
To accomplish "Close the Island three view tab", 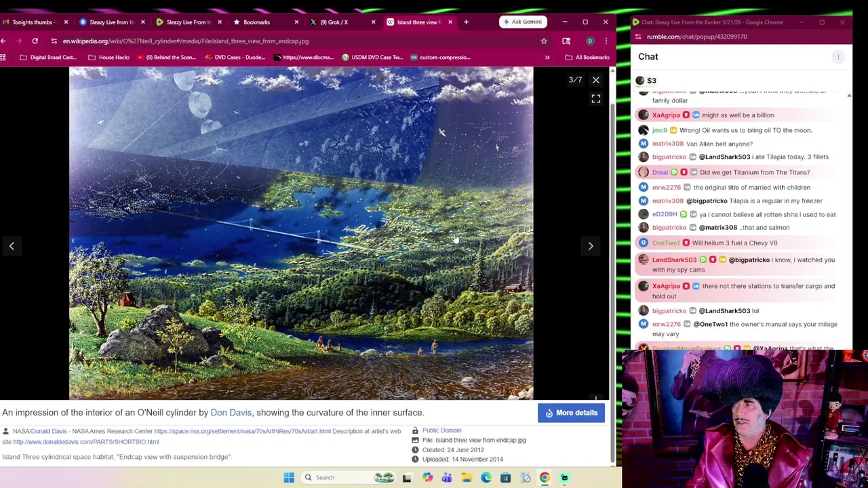I will click(450, 22).
